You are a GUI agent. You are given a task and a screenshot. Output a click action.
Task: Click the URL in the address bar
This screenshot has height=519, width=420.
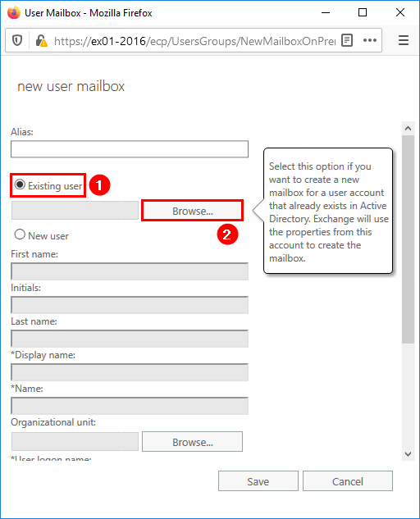click(194, 41)
